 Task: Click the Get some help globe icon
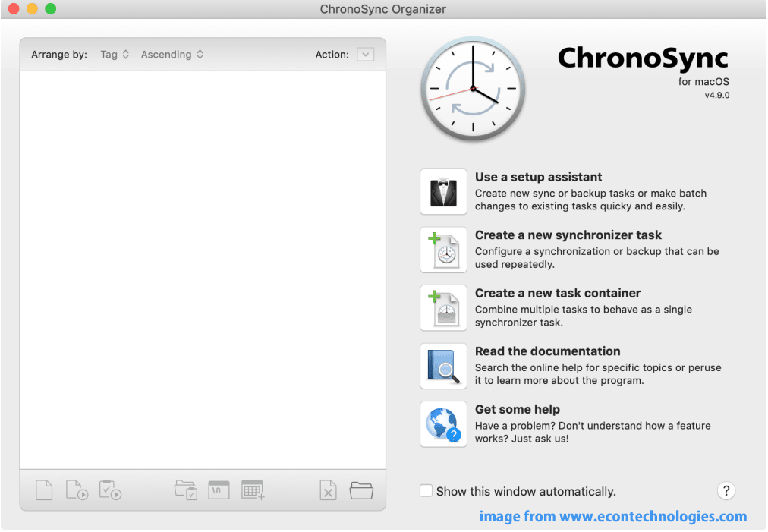point(443,424)
